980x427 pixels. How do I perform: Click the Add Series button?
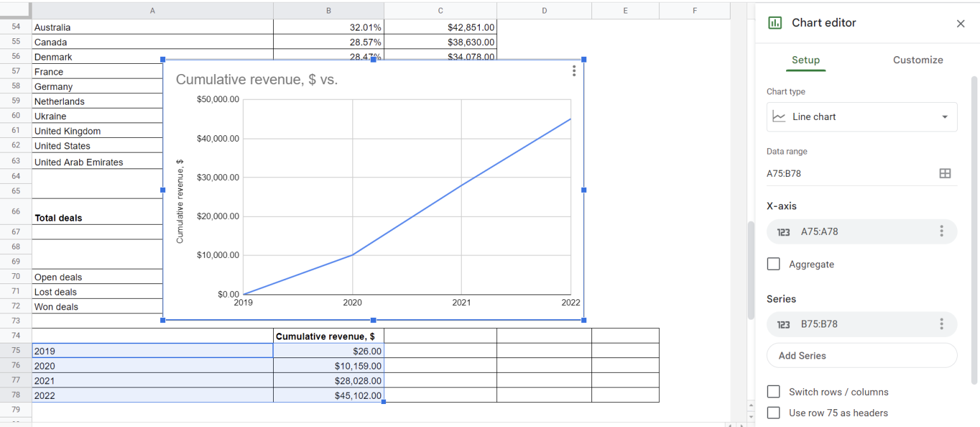coord(862,356)
